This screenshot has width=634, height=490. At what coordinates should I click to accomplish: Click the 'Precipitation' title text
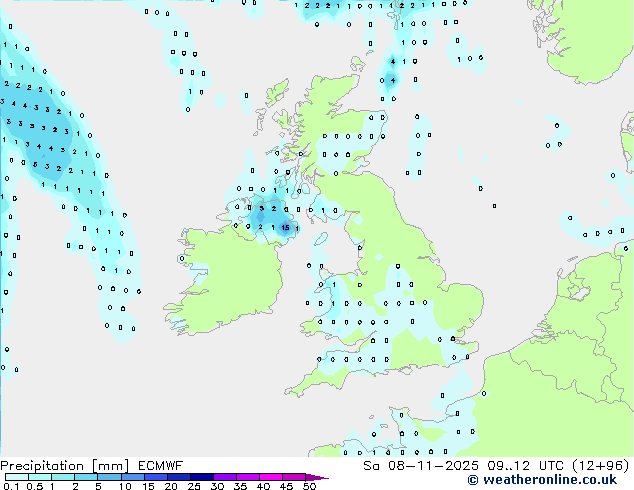click(42, 466)
